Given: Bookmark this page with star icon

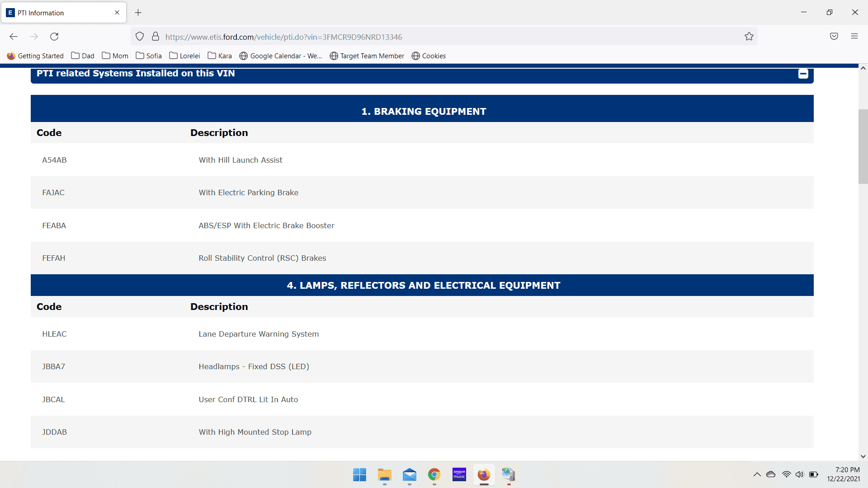Looking at the screenshot, I should [749, 37].
